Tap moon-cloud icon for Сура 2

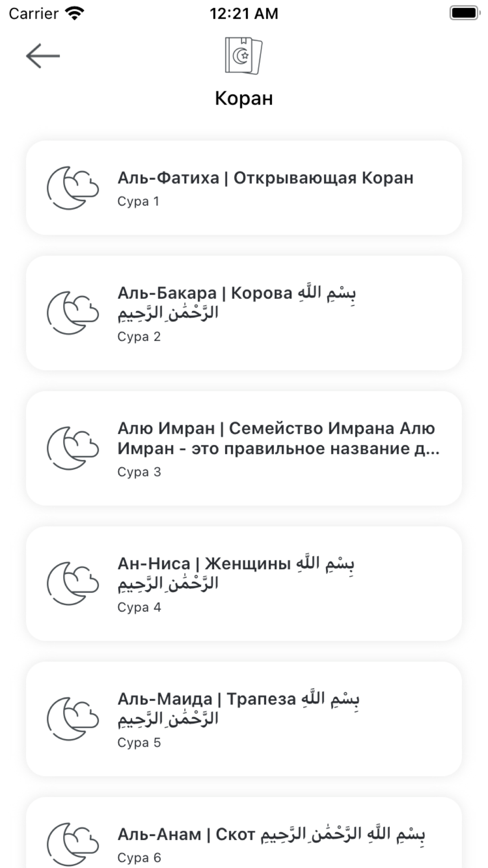click(x=73, y=313)
